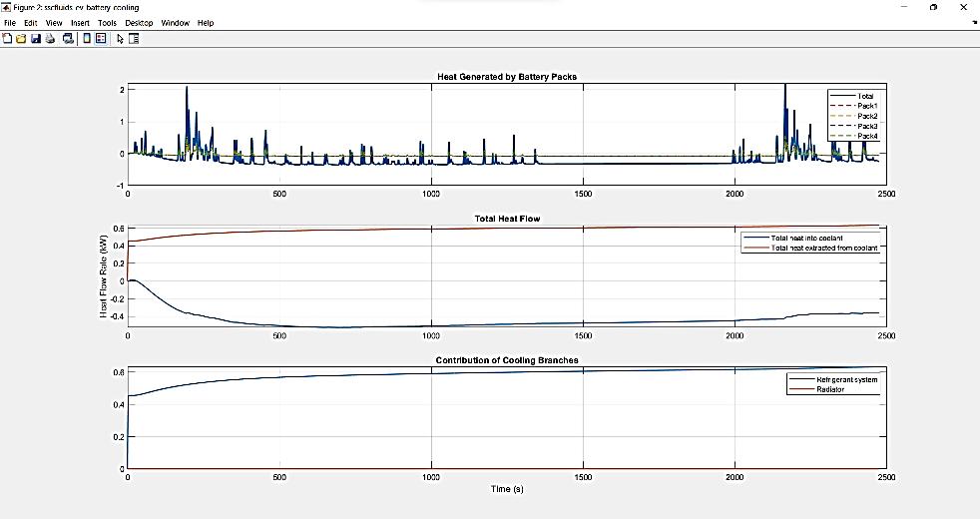The height and width of the screenshot is (519, 980).
Task: Click the Link/Unlink Plot toolbar icon
Action: (68, 39)
